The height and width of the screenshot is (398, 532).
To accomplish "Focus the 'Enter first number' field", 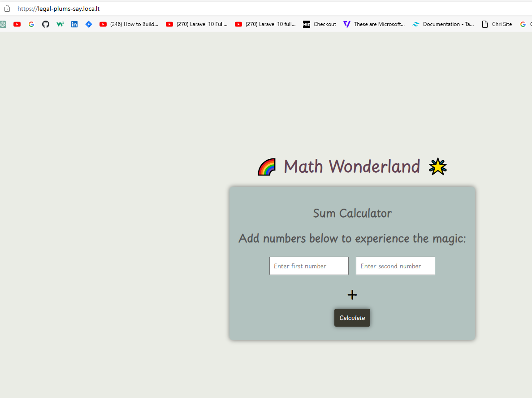I will click(309, 266).
